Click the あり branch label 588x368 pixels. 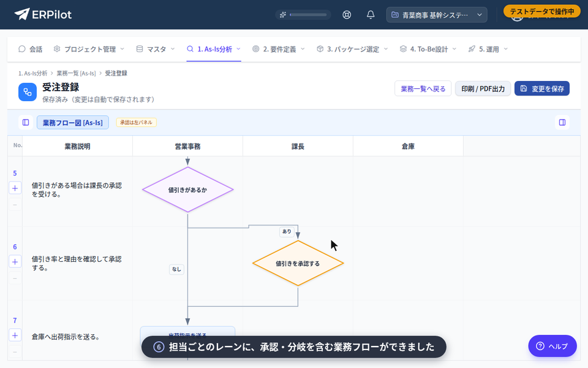287,232
